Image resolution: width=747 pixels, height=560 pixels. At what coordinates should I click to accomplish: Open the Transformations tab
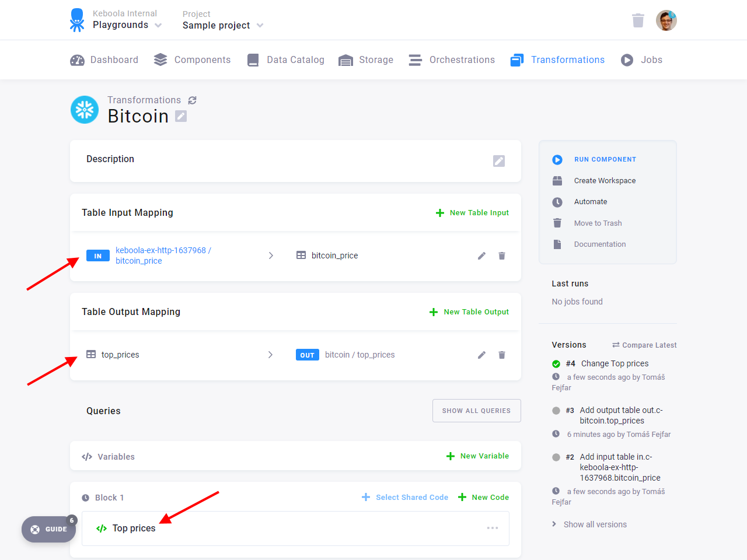pyautogui.click(x=557, y=60)
